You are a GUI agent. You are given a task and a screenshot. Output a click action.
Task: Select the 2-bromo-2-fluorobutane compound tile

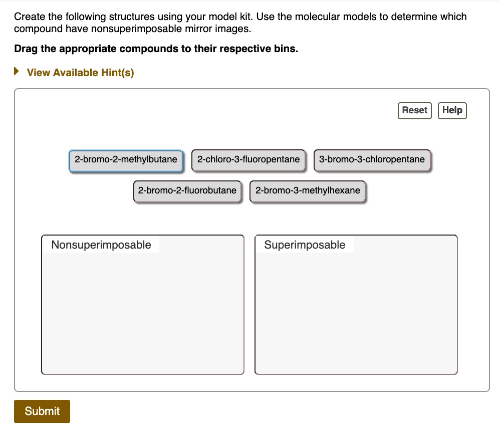[187, 190]
